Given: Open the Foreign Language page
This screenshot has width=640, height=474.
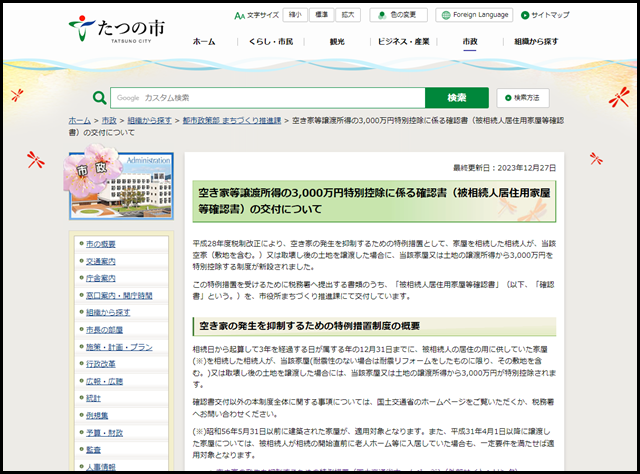Looking at the screenshot, I should click(474, 15).
